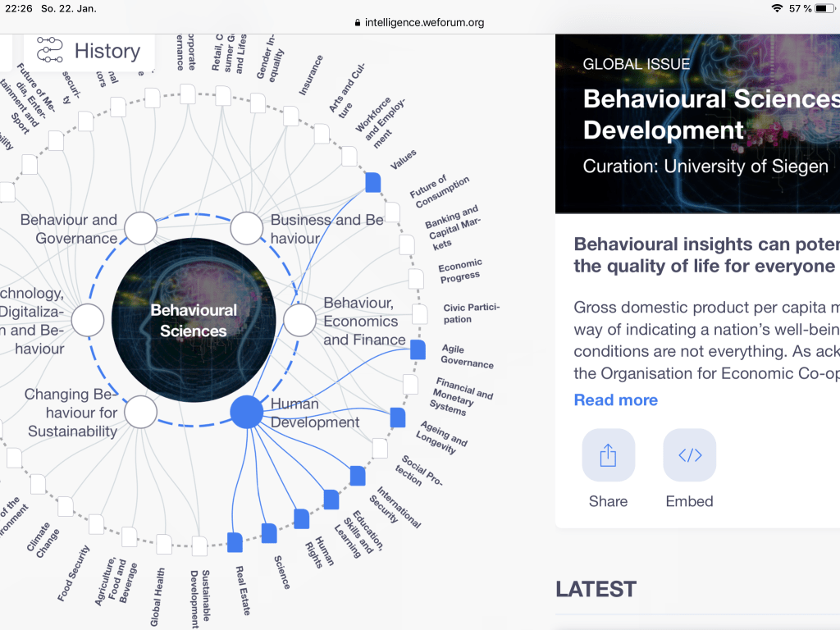The height and width of the screenshot is (630, 840).
Task: Select the Agile Governance document node
Action: click(418, 350)
